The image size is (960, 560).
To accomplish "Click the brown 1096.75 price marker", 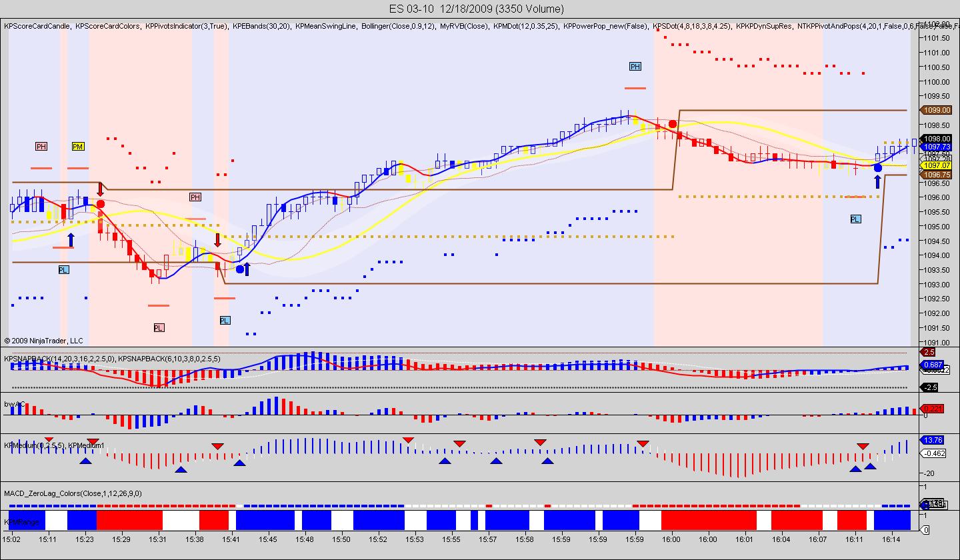I will click(x=936, y=175).
